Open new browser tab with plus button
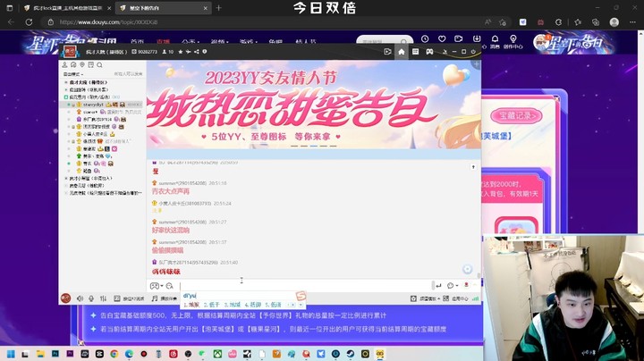The height and width of the screenshot is (361, 644). click(218, 8)
